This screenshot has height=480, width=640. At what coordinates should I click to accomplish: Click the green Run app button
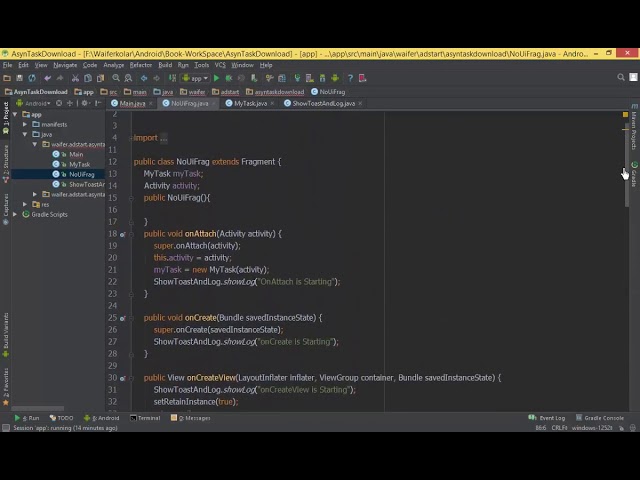click(216, 78)
